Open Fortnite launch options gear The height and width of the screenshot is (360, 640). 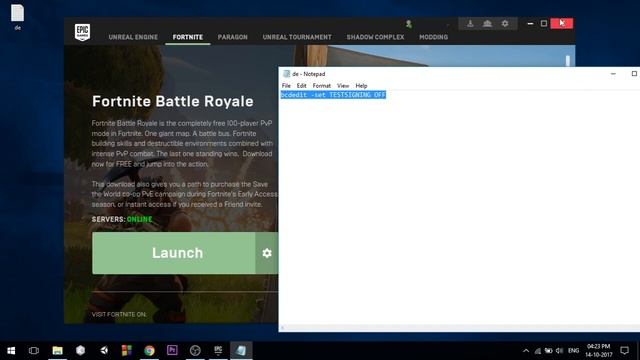pos(267,253)
